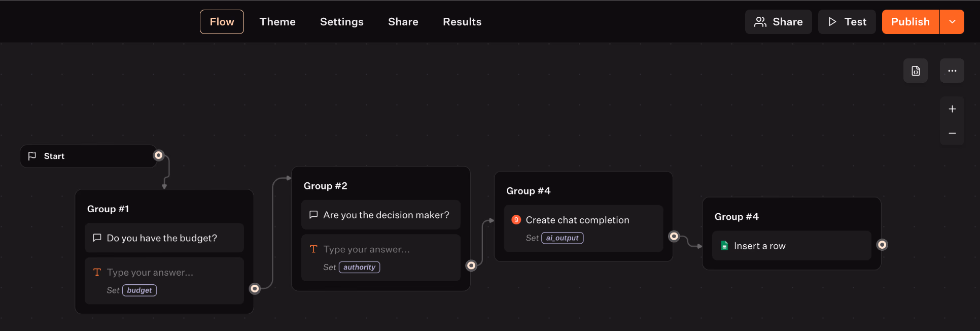The width and height of the screenshot is (980, 331).
Task: Expand the Publish dropdown arrow
Action: click(952, 22)
